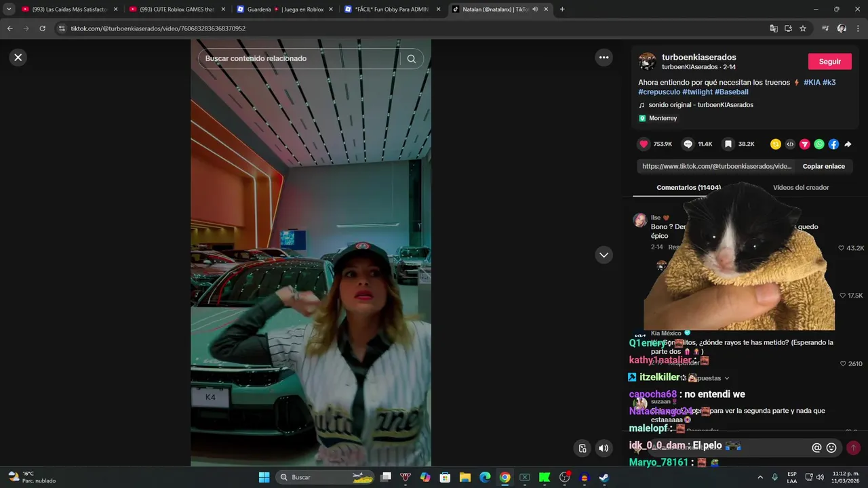Mute the video with speaker icon
Image resolution: width=868 pixels, height=488 pixels.
coord(604,448)
